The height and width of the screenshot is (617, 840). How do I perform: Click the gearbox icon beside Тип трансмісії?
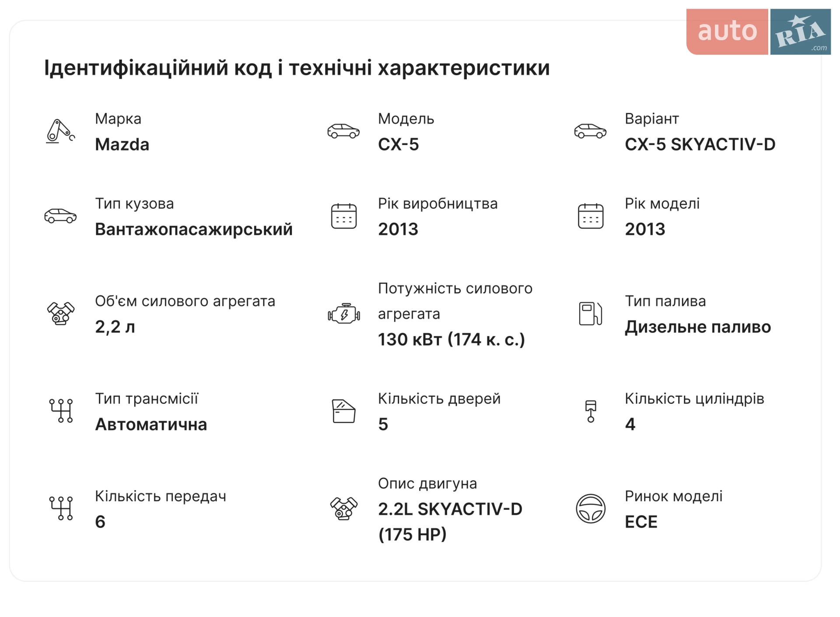61,411
